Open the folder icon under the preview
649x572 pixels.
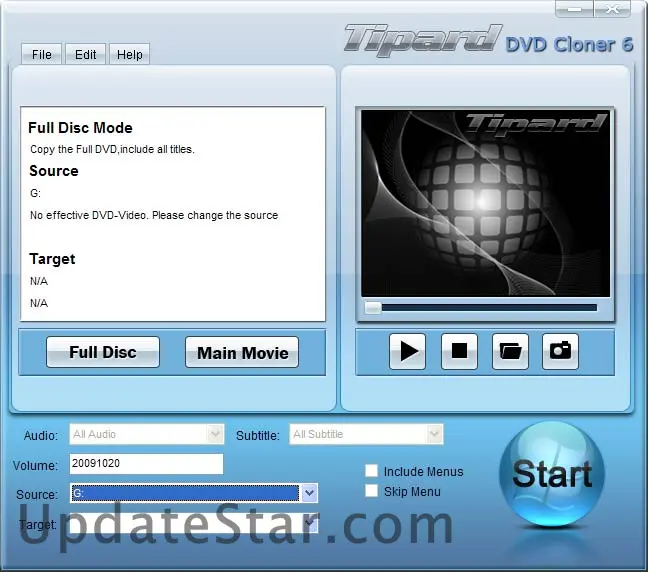(511, 351)
